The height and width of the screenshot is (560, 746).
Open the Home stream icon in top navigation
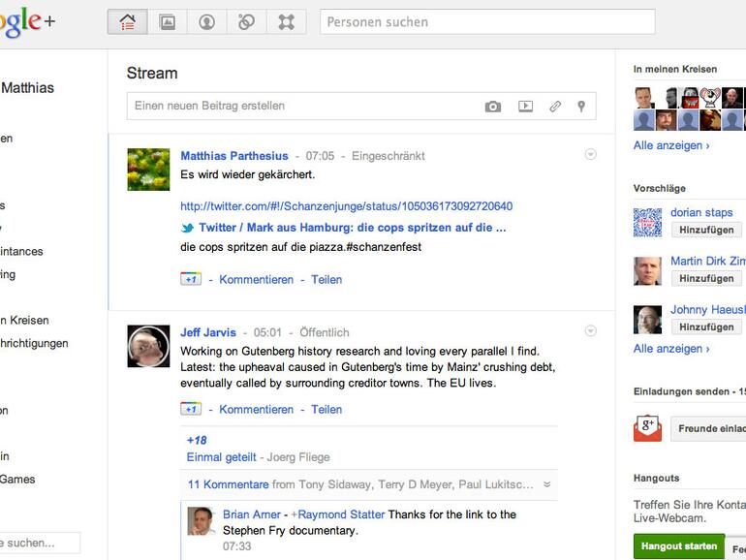(x=127, y=22)
